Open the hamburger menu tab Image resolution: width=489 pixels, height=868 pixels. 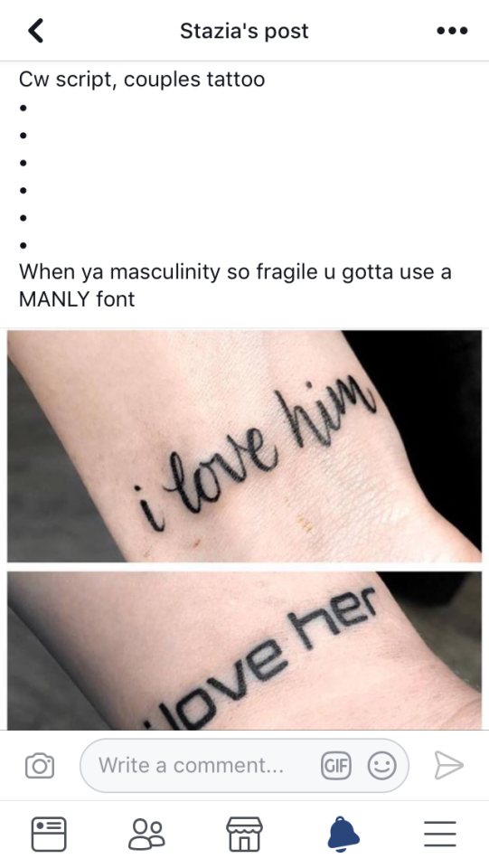[440, 834]
